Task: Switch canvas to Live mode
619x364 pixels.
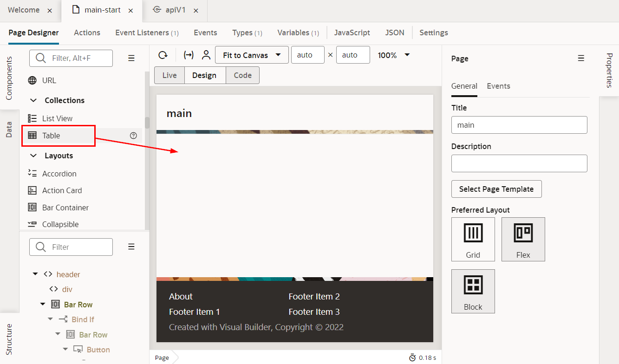Action: [169, 75]
